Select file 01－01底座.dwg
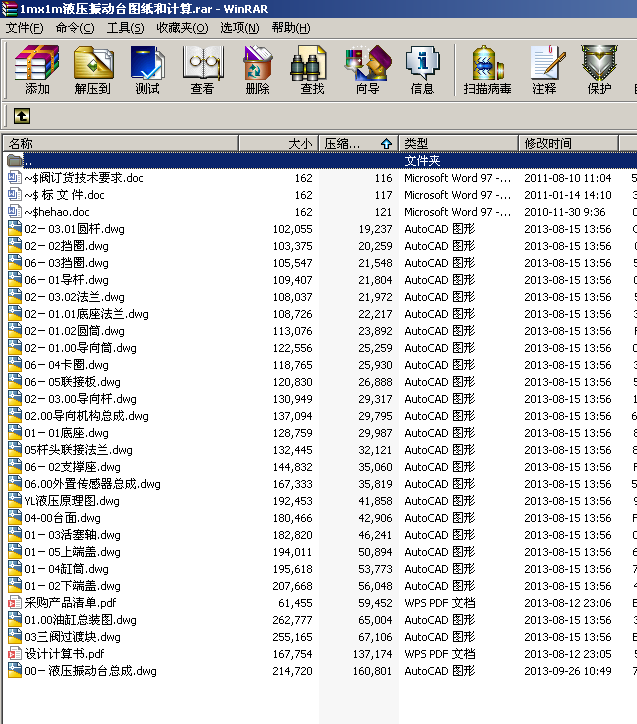Viewport: 637px width, 724px height. [x=66, y=433]
